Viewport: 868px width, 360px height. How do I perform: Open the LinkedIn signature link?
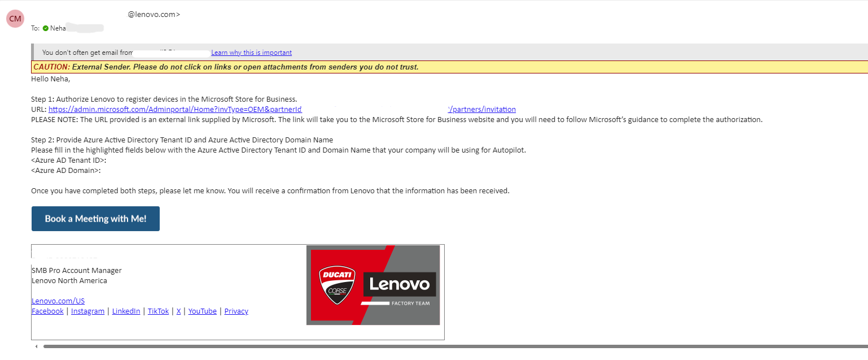pyautogui.click(x=126, y=311)
